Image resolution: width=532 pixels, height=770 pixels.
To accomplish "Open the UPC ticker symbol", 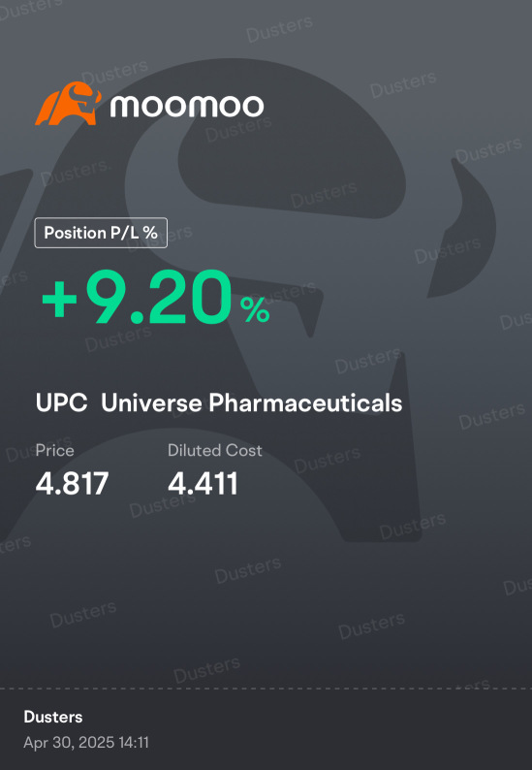I will pyautogui.click(x=61, y=403).
